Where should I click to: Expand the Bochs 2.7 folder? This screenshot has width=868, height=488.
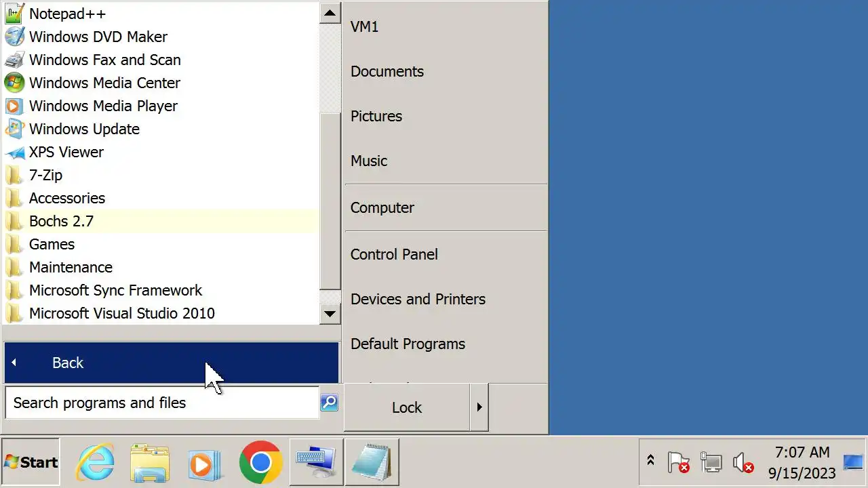point(161,221)
